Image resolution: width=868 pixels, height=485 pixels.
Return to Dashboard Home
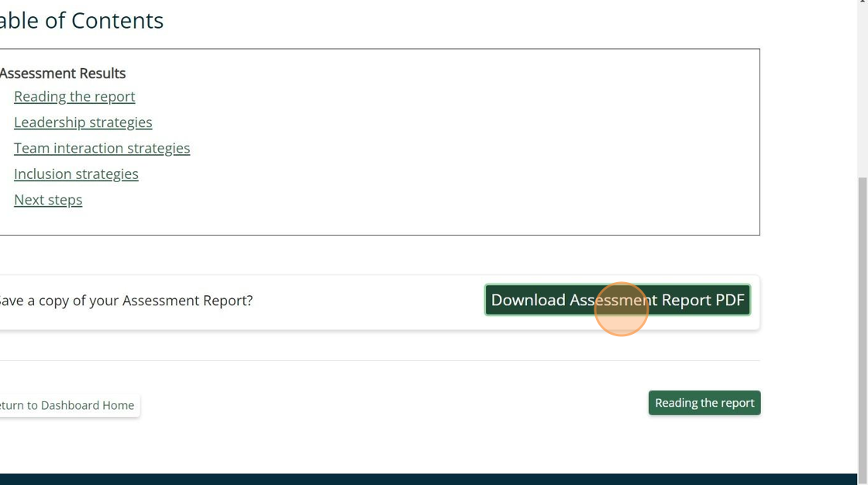(x=69, y=405)
